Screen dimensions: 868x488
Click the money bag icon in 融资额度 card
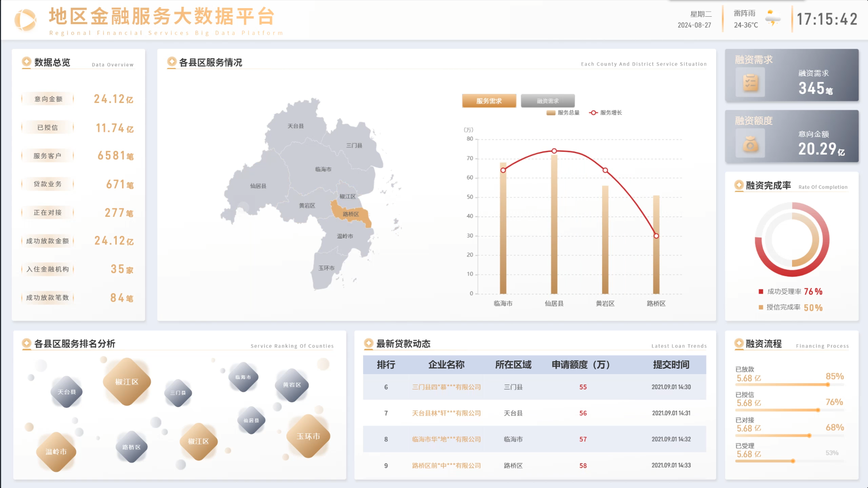(750, 144)
